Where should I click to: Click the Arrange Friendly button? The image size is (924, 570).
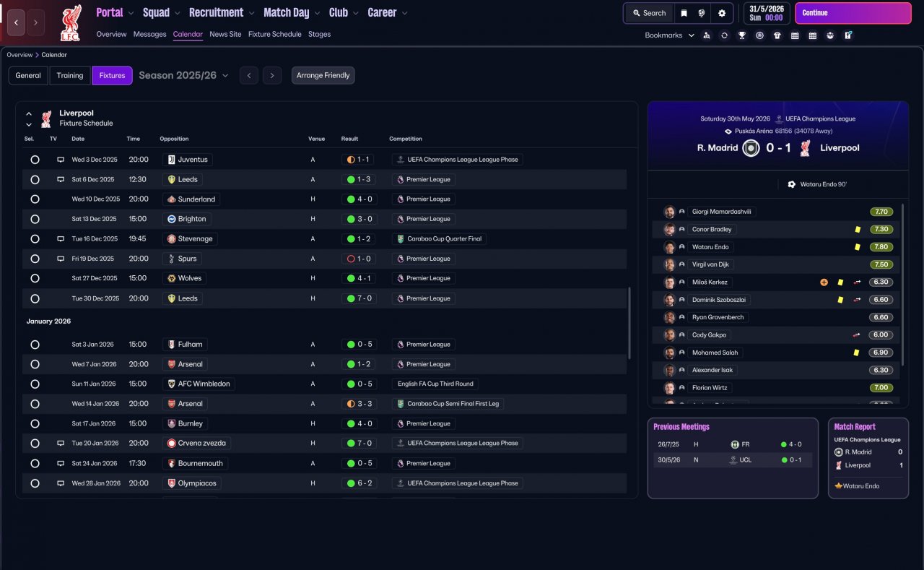coord(323,76)
